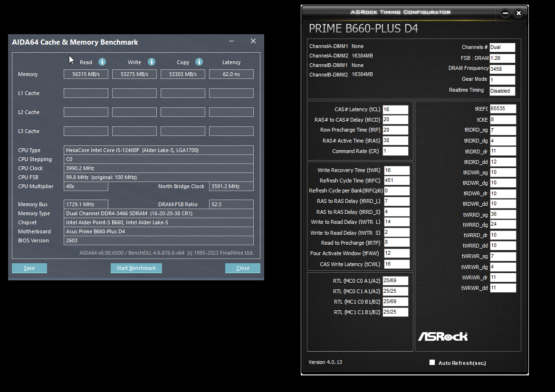Close the ASRock Timing Configurator window
Screen dimensions: 555x392
518,13
